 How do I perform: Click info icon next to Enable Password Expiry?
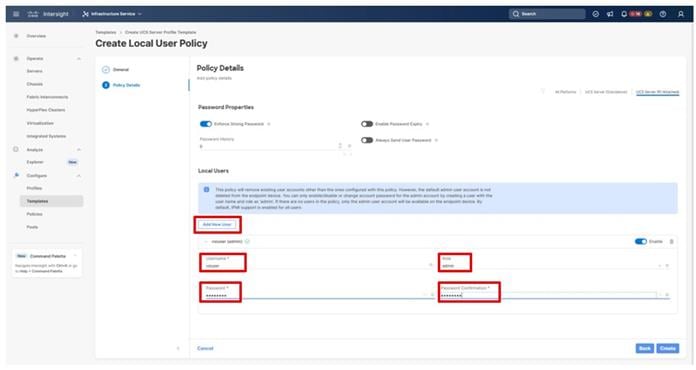coord(427,124)
